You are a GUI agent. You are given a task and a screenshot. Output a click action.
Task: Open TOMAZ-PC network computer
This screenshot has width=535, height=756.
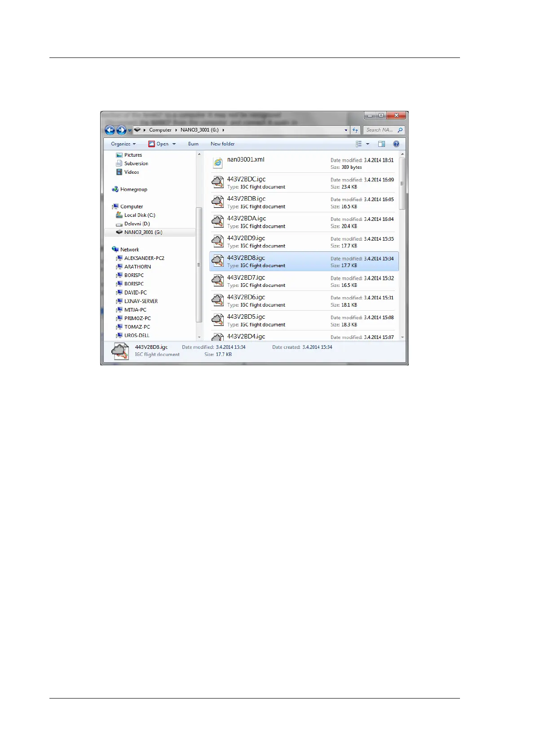(137, 327)
